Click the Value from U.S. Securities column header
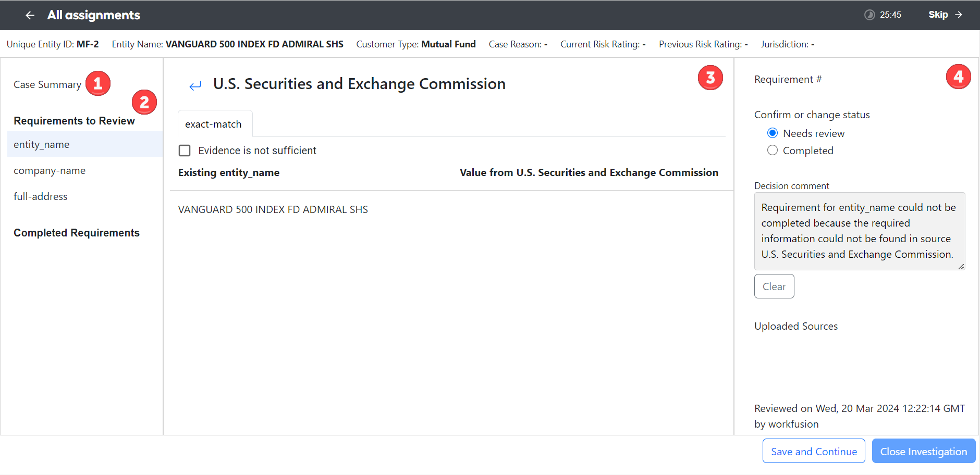 [x=589, y=172]
